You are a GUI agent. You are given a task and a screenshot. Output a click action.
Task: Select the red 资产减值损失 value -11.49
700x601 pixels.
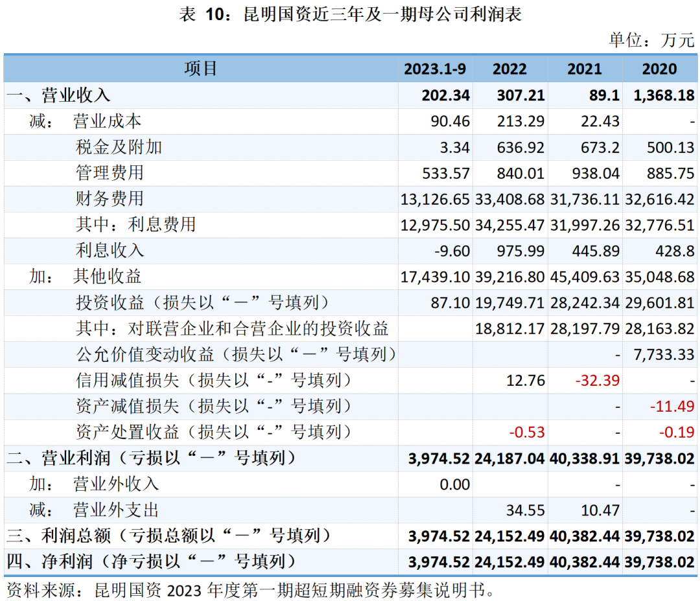point(673,407)
